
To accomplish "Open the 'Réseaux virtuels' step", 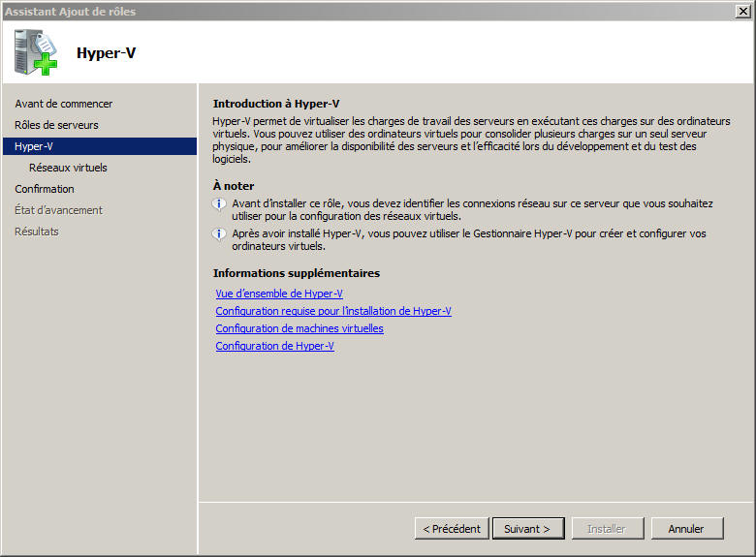I will pos(68,168).
